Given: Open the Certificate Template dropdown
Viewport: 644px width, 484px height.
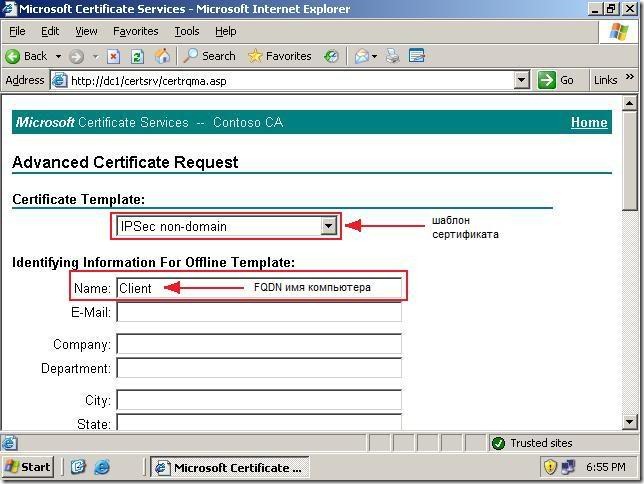Looking at the screenshot, I should [226, 226].
